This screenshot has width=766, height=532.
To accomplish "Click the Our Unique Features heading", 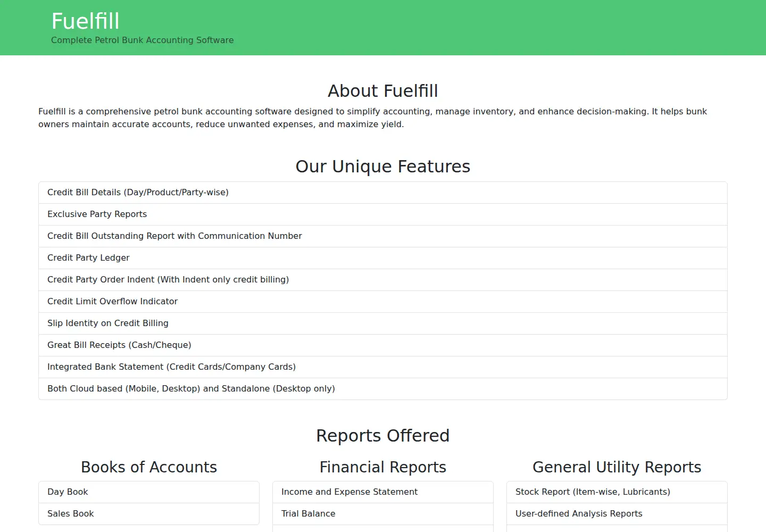I will tap(383, 167).
